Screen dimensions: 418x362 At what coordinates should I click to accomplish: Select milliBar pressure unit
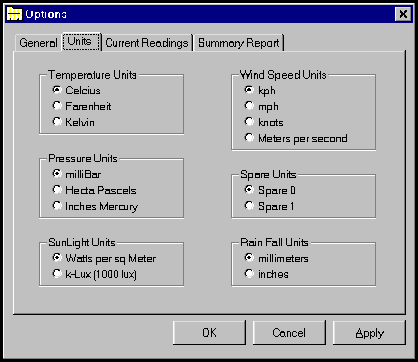77,174
